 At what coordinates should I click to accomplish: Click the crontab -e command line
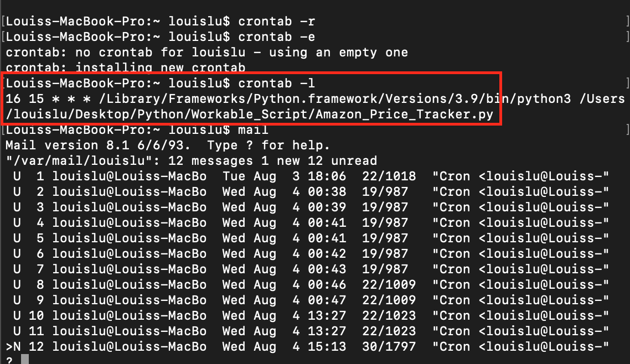pyautogui.click(x=161, y=37)
